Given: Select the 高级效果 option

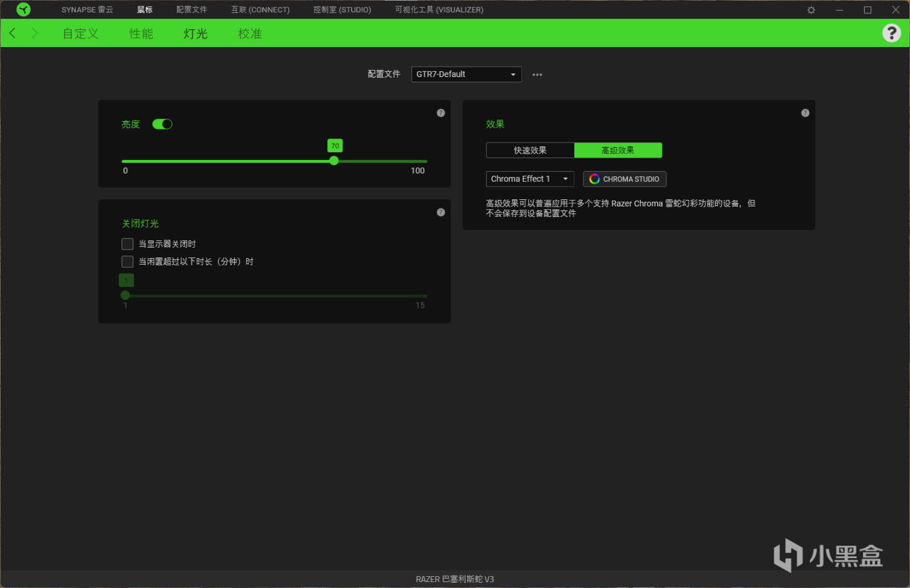Looking at the screenshot, I should [618, 150].
